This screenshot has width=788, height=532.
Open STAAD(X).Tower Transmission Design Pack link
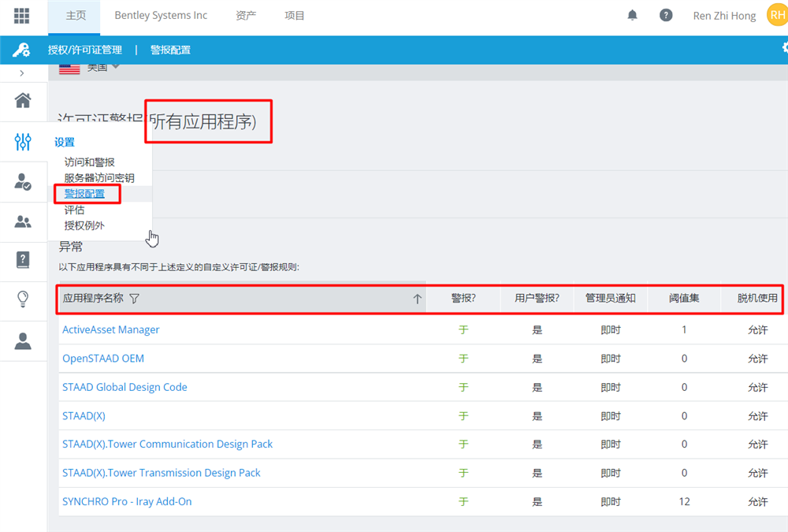click(162, 473)
